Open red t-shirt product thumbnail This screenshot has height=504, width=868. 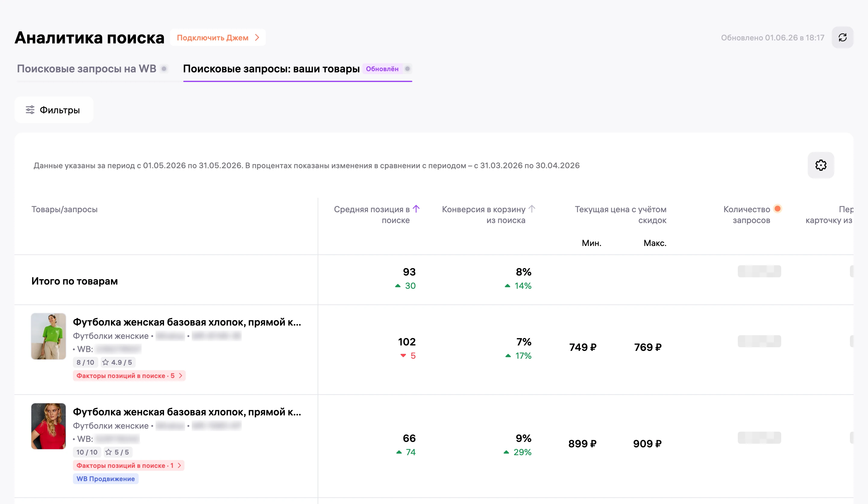[x=49, y=426]
